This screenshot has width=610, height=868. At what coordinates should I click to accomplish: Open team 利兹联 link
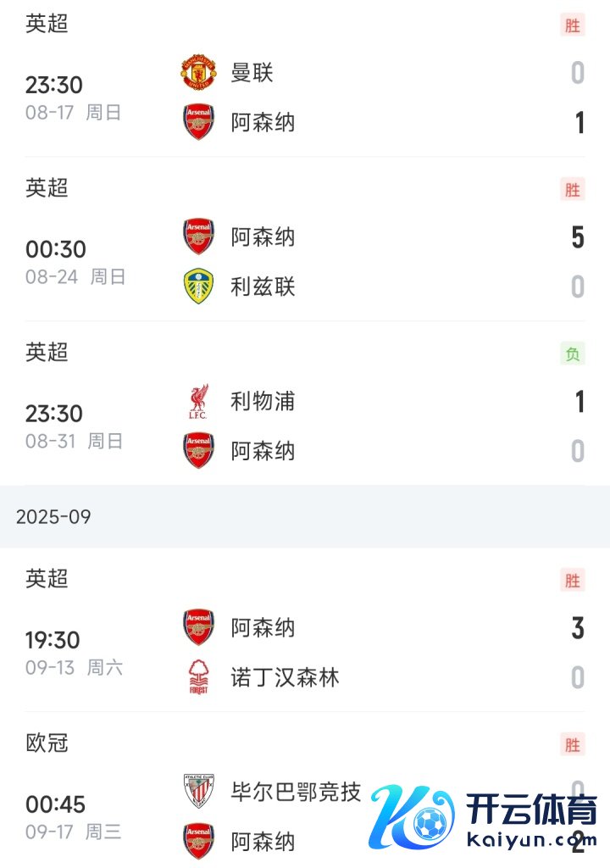pos(263,287)
